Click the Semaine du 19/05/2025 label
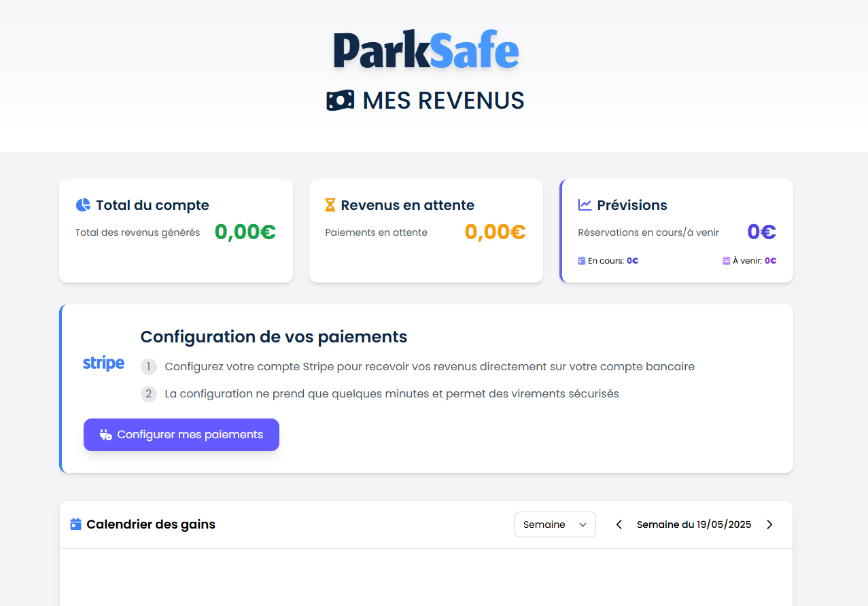This screenshot has height=606, width=868. 693,524
